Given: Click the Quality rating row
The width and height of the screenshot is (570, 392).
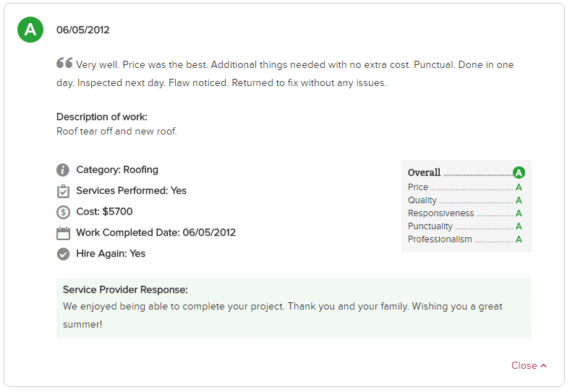Looking at the screenshot, I should 465,200.
